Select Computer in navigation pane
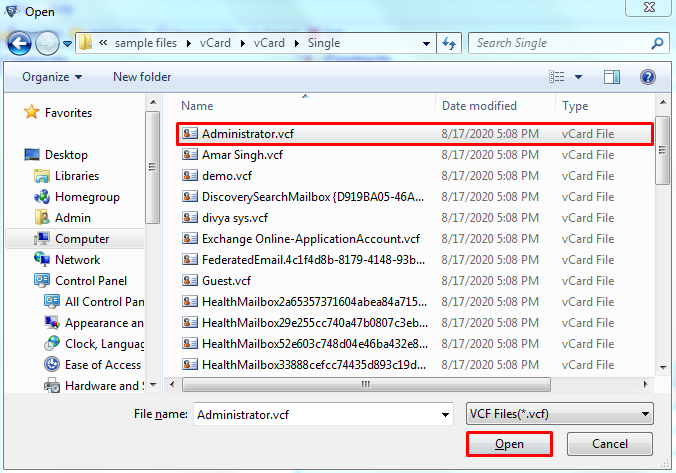This screenshot has height=473, width=676. [75, 238]
